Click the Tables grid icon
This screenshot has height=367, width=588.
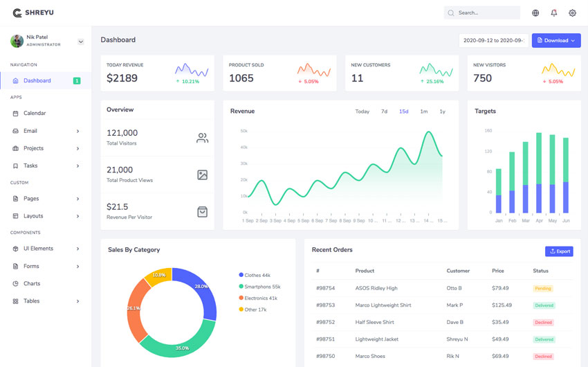pos(15,301)
